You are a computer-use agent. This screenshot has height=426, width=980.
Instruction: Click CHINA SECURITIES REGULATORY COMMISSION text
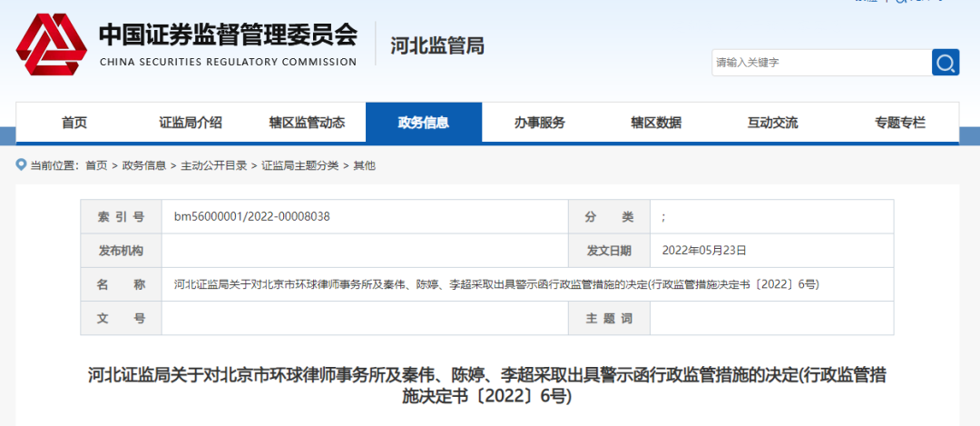pyautogui.click(x=228, y=62)
